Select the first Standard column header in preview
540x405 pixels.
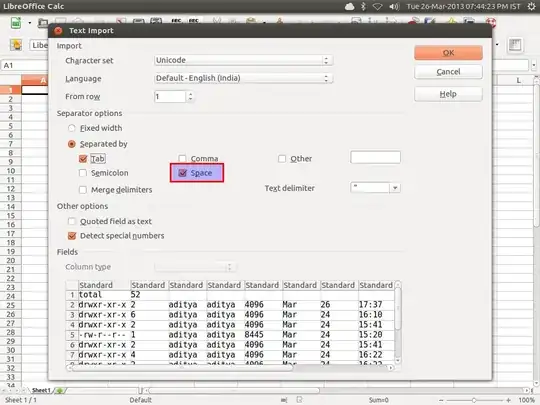(104, 285)
